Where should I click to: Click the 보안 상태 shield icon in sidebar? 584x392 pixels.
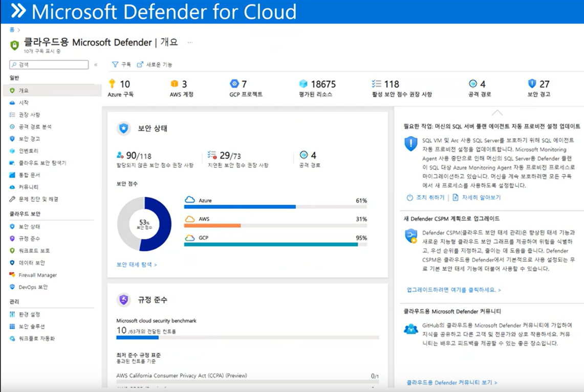(12, 226)
